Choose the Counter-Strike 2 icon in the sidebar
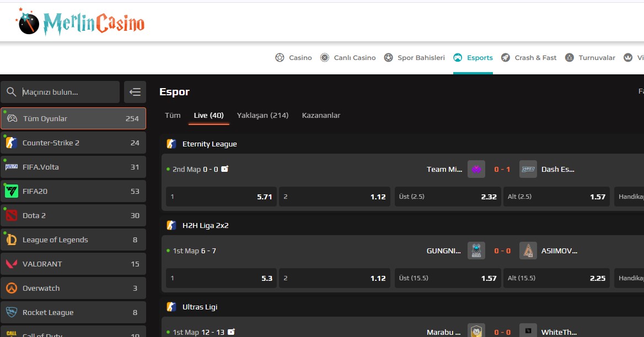 (11, 143)
